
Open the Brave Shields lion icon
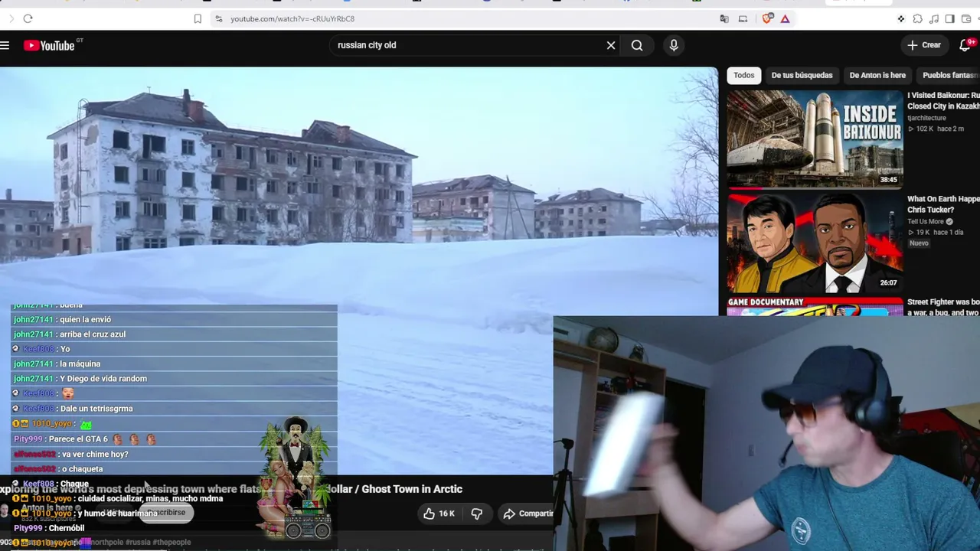[x=768, y=18]
